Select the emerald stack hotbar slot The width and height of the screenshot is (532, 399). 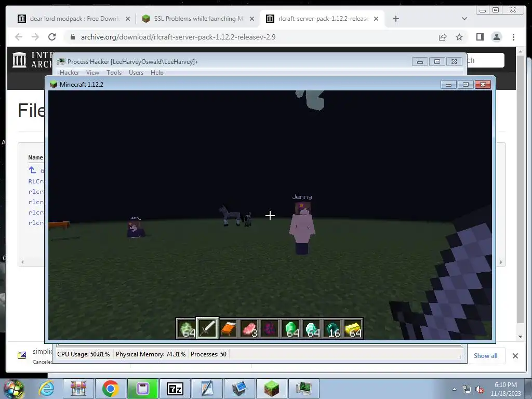[290, 328]
